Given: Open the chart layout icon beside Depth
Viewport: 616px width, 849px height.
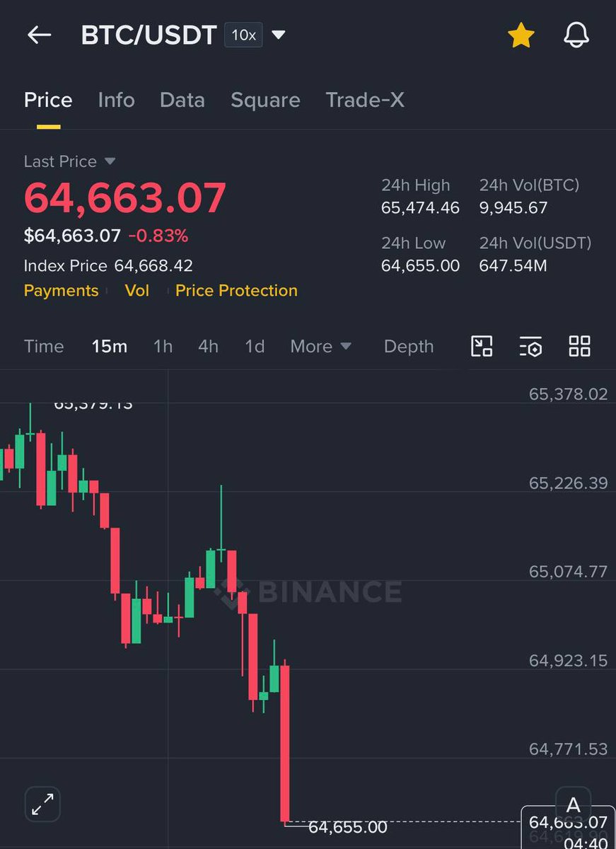Looking at the screenshot, I should click(482, 346).
